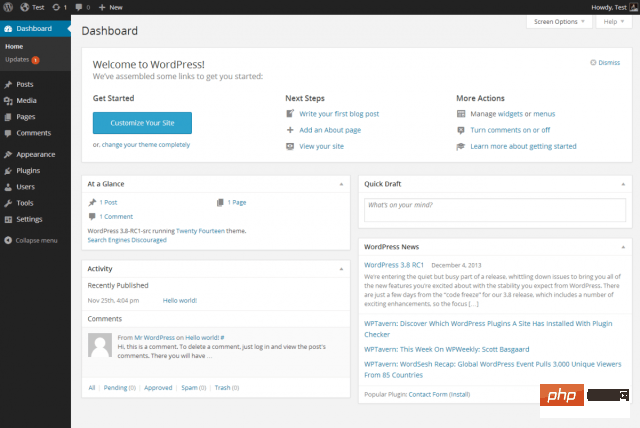
Task: Open the updates indicator in admin bar
Action: click(x=60, y=7)
